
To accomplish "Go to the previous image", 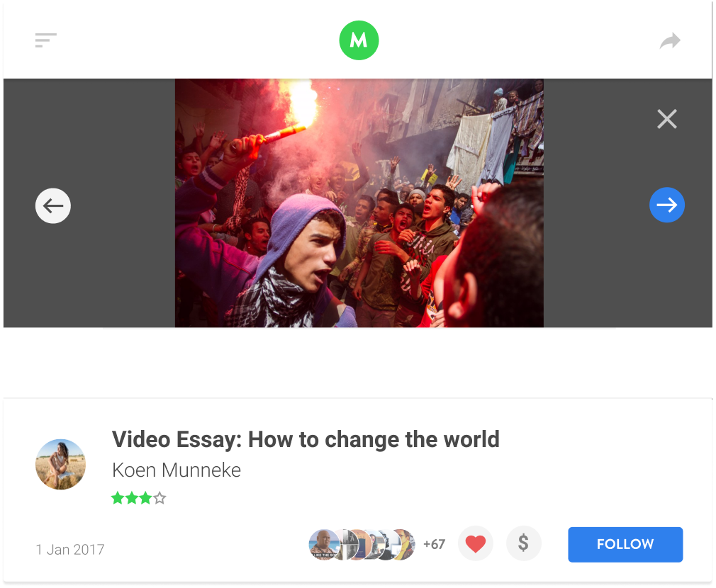I will click(53, 205).
